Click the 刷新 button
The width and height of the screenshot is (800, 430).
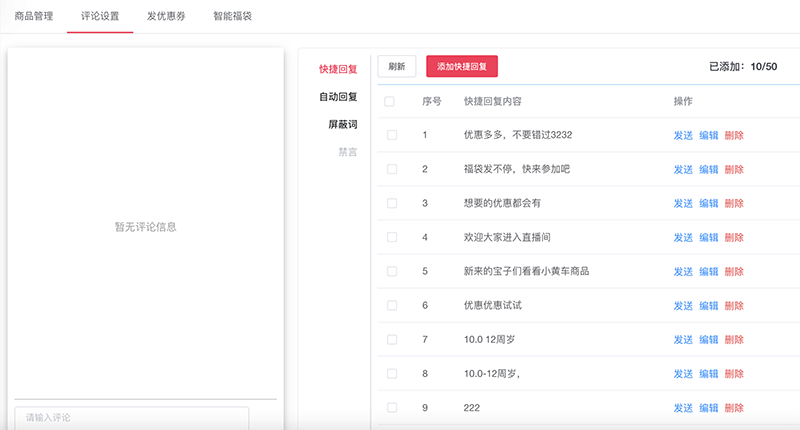click(x=397, y=66)
